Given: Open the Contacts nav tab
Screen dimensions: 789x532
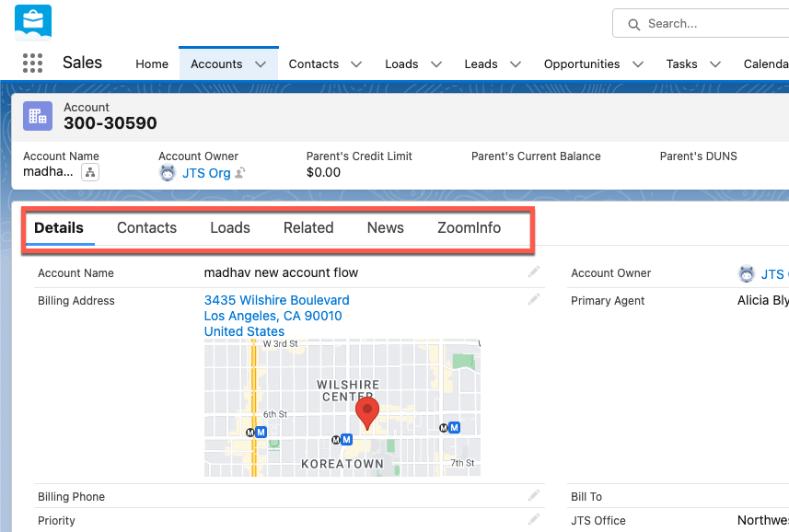Looking at the screenshot, I should [x=314, y=64].
